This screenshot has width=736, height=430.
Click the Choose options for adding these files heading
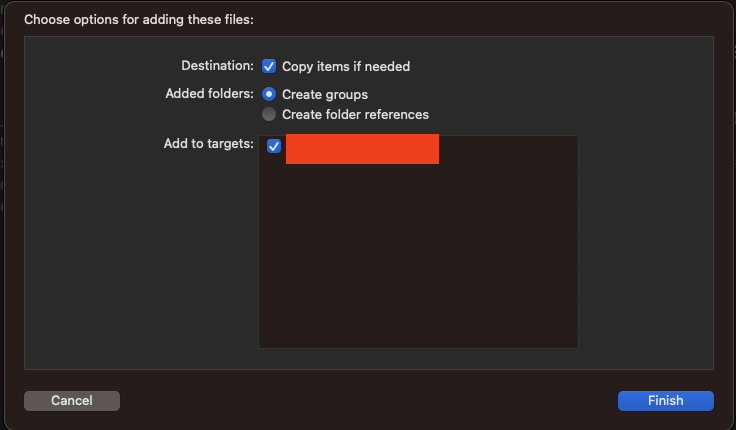[x=153, y=19]
